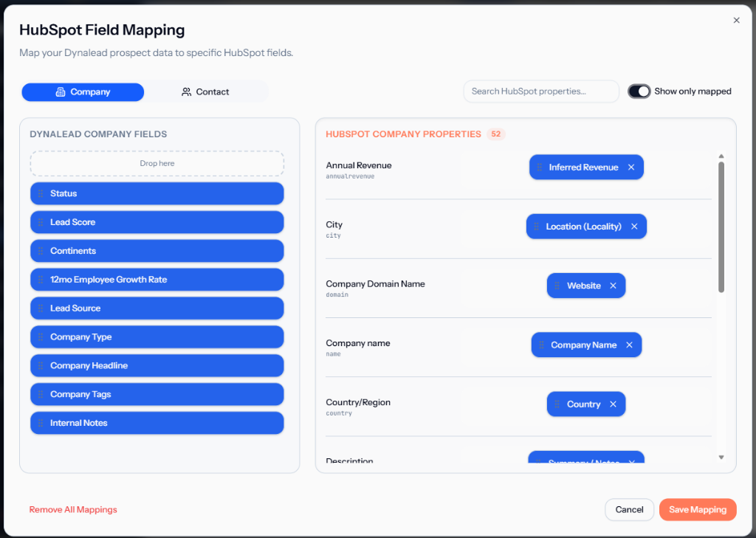Click the City property label

click(334, 224)
